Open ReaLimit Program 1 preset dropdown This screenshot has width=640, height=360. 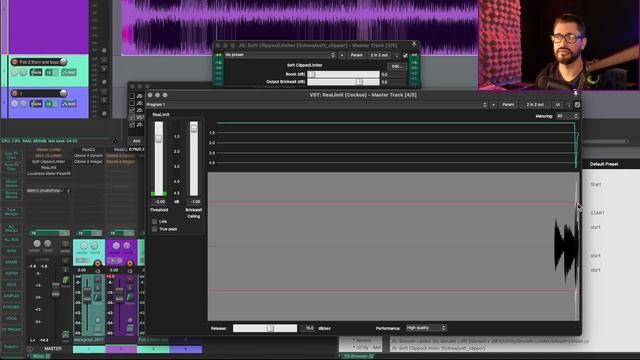(317, 105)
